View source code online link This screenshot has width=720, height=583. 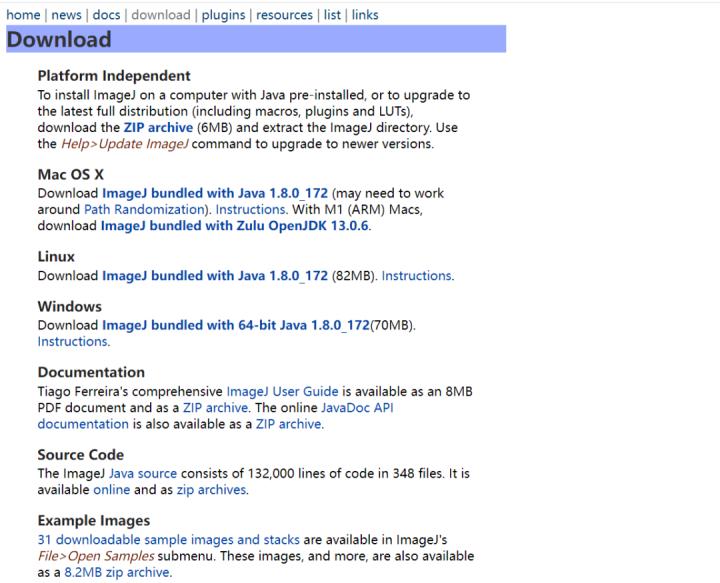[112, 490]
